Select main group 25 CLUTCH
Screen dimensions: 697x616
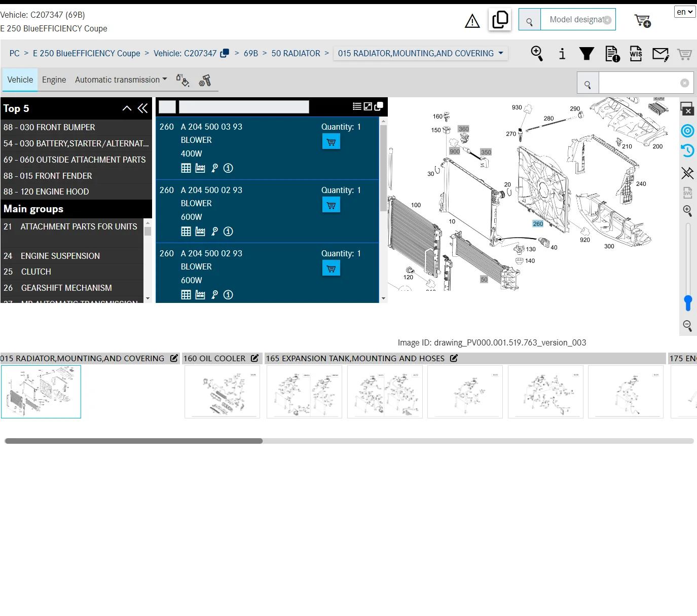72,272
